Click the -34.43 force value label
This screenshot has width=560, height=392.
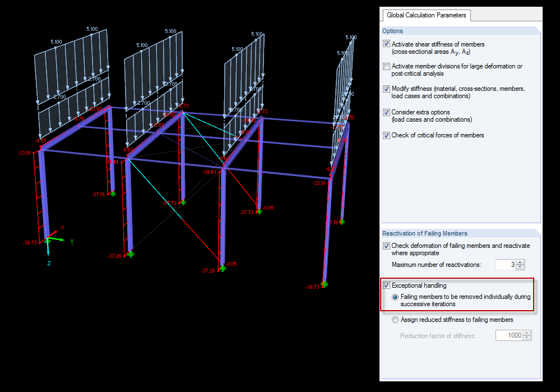(x=209, y=172)
